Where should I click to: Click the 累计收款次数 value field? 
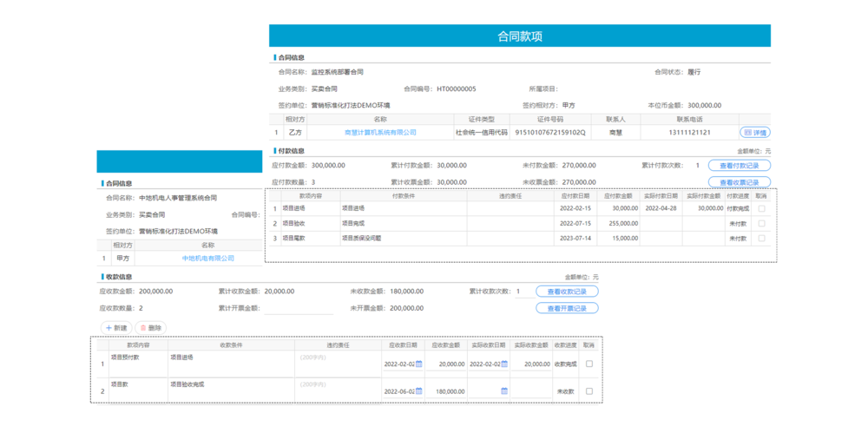pos(523,292)
